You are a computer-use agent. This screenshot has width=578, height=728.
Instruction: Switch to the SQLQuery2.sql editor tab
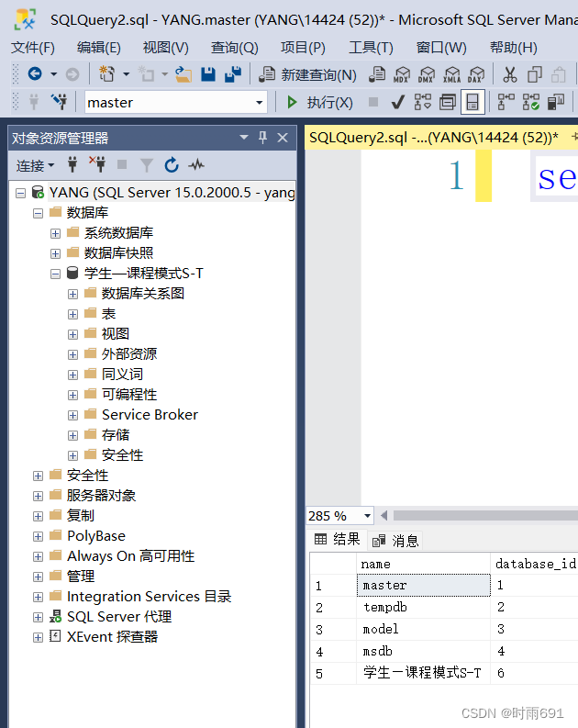click(x=434, y=138)
